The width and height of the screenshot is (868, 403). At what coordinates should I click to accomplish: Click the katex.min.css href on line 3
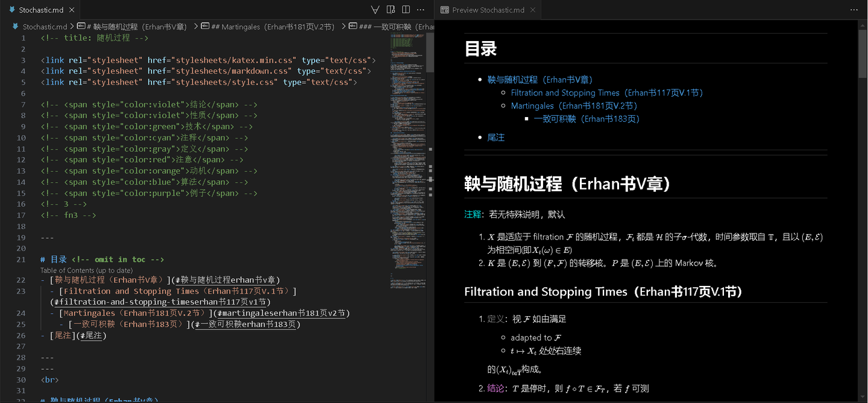pos(234,60)
